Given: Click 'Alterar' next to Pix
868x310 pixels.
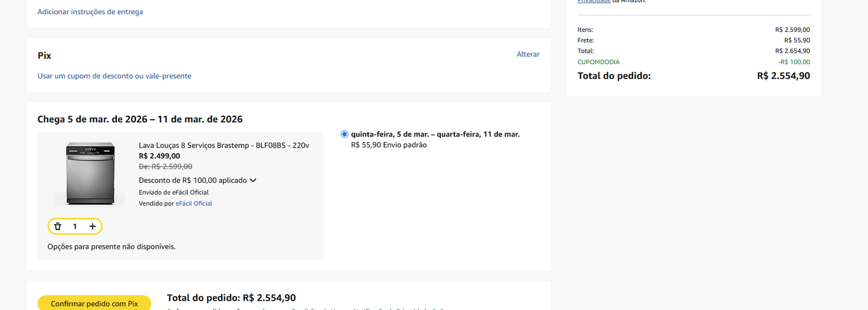Looking at the screenshot, I should [x=528, y=55].
